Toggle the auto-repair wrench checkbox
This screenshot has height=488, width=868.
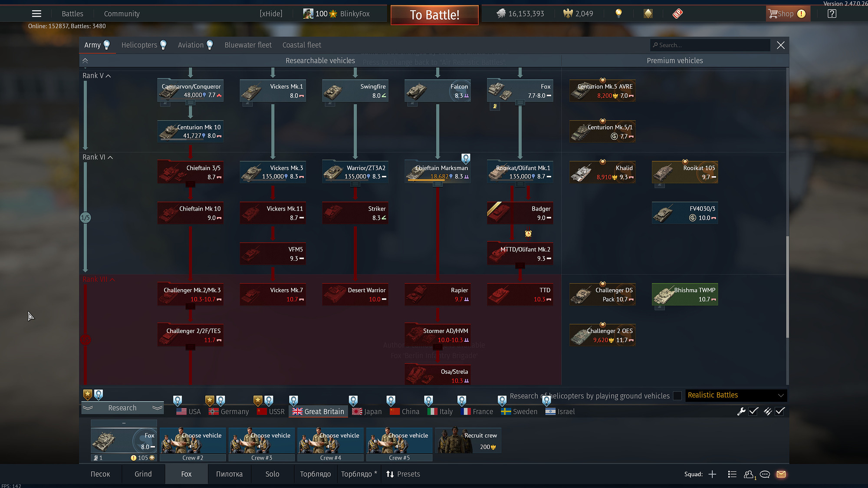point(753,411)
